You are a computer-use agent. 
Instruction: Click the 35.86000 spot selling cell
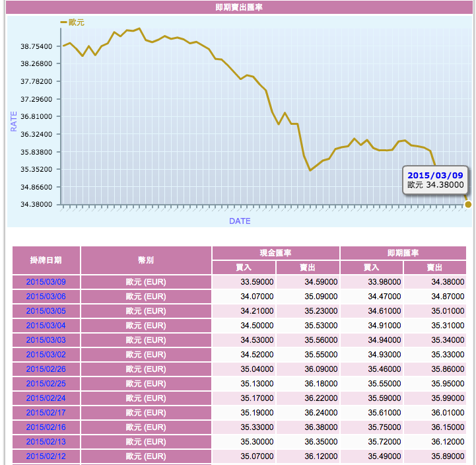[x=434, y=369]
